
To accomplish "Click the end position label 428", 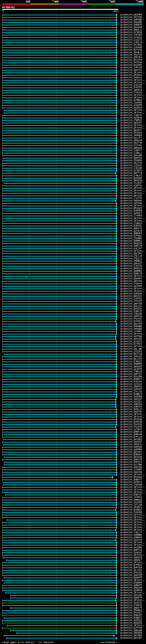I will 115,11.
